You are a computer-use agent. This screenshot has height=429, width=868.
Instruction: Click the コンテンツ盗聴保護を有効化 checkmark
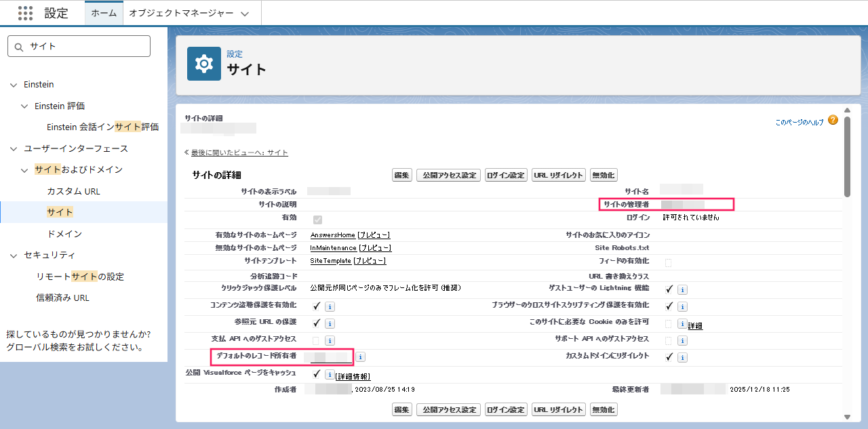click(317, 306)
